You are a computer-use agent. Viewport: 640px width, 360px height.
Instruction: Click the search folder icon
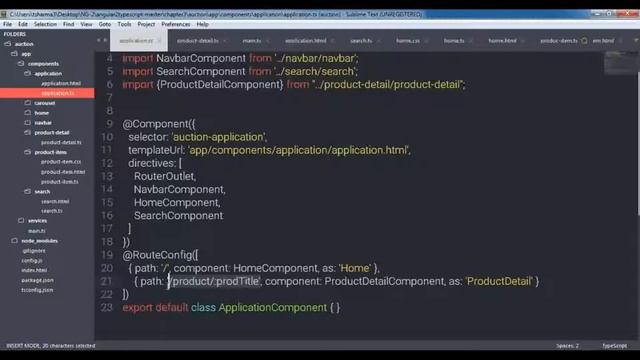[27, 191]
